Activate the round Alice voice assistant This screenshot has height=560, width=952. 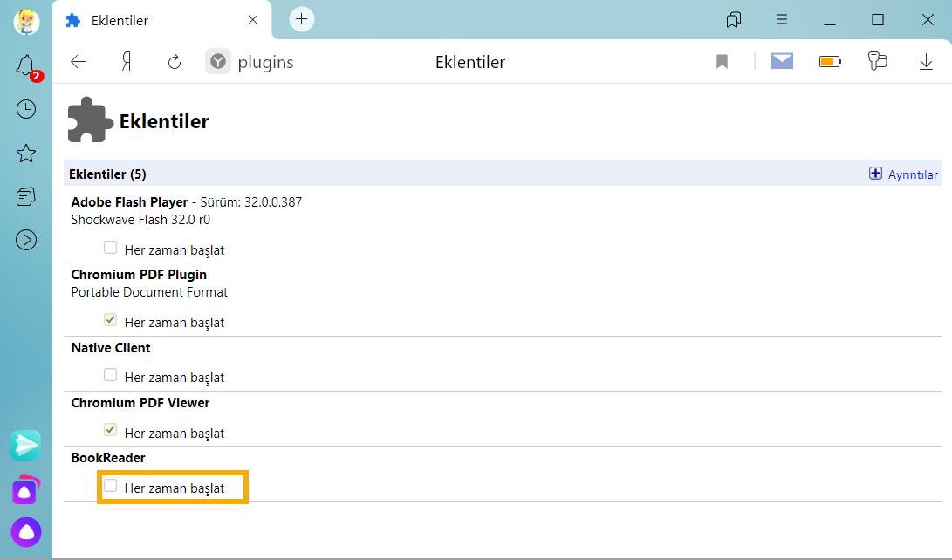26,532
